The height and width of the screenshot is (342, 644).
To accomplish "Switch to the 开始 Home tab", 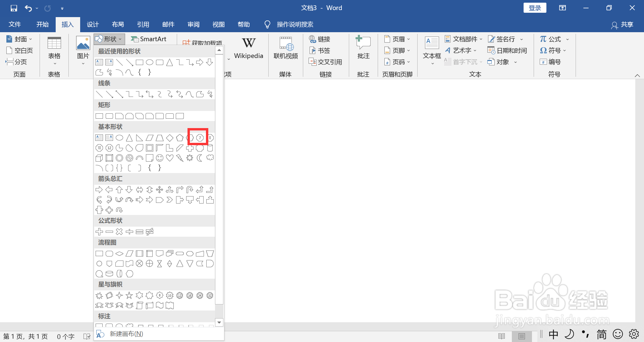I will click(x=43, y=24).
